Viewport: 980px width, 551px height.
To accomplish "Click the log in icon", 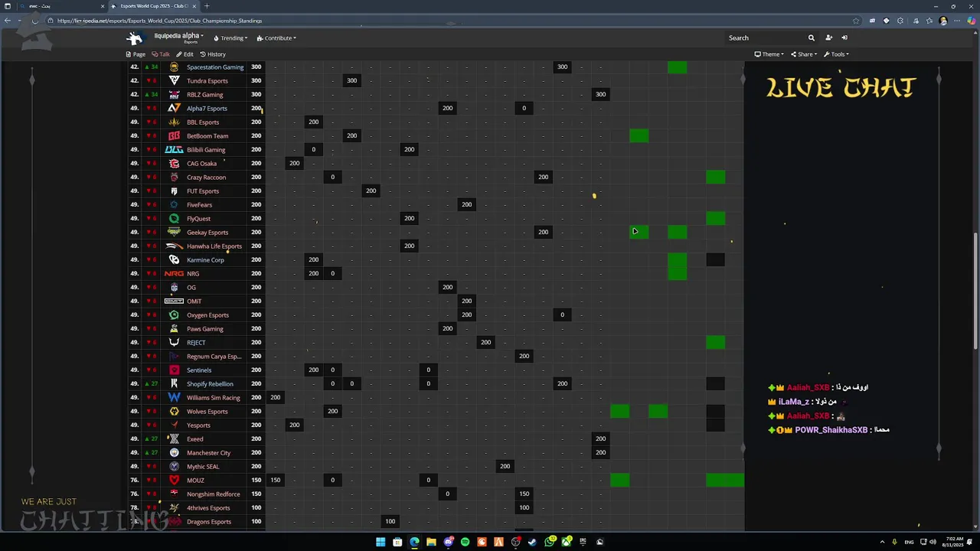I will [x=844, y=37].
